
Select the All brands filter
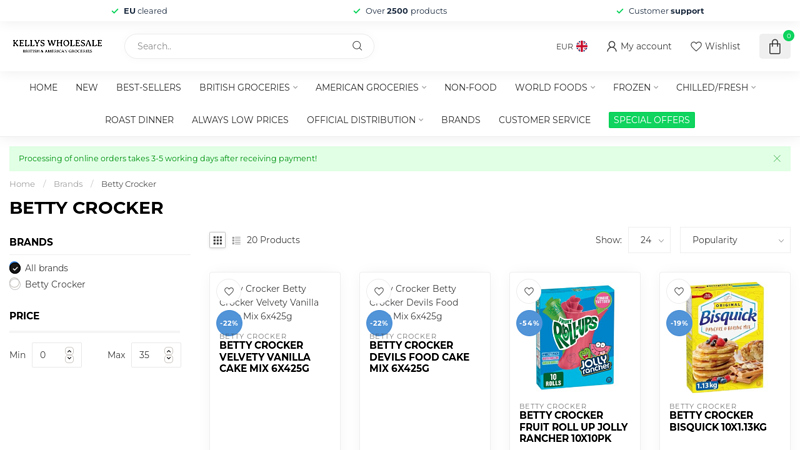coord(15,268)
